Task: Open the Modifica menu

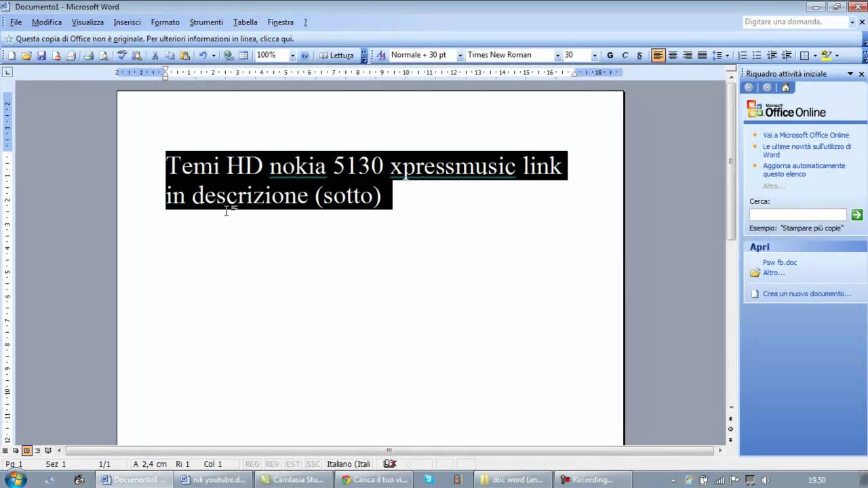Action: click(47, 22)
